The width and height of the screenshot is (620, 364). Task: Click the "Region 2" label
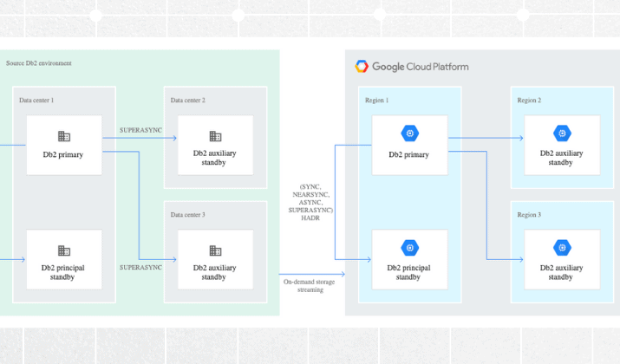pyautogui.click(x=529, y=101)
